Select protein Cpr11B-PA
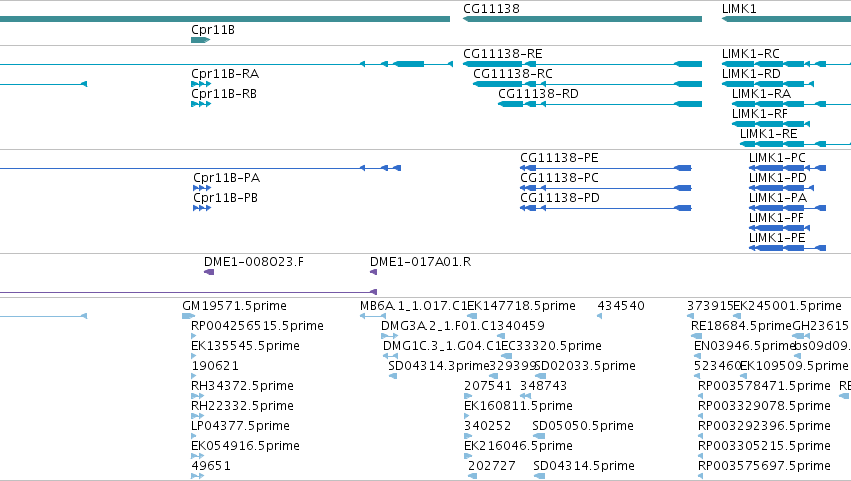This screenshot has height=481, width=851. tap(226, 178)
